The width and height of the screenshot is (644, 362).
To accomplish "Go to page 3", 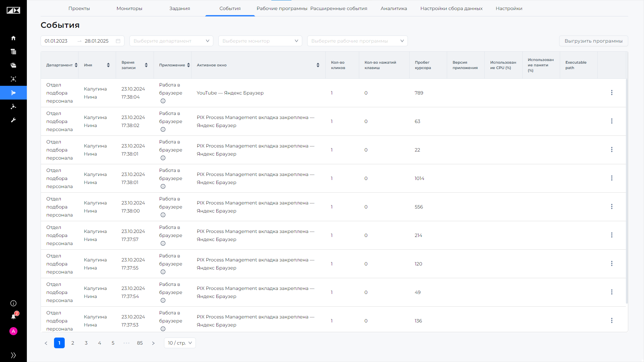I will pyautogui.click(x=86, y=343).
